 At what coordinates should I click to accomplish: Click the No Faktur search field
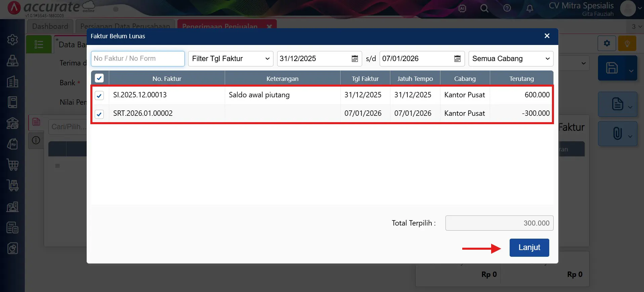[x=138, y=59]
